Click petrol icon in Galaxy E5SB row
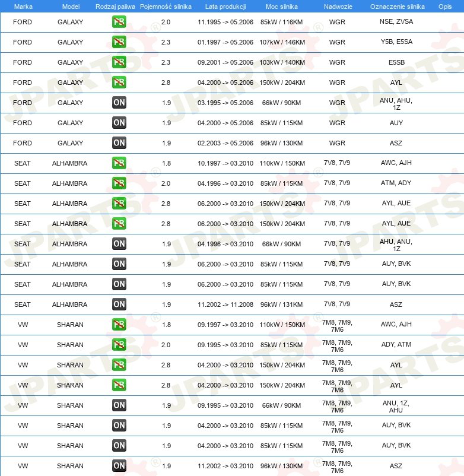Viewport: 464px width, 476px height. pos(119,62)
